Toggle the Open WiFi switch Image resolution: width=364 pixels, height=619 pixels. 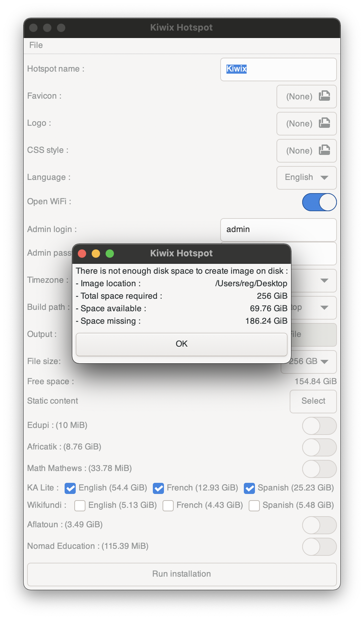click(x=319, y=202)
